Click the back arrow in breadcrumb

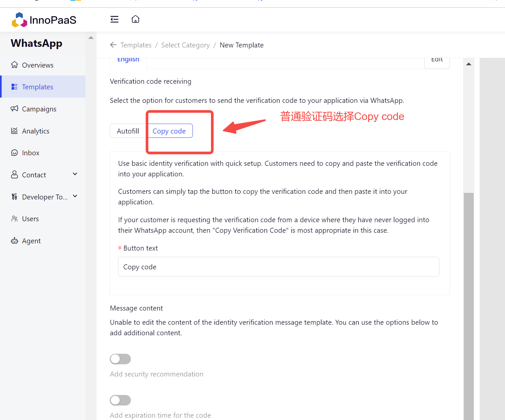point(113,45)
